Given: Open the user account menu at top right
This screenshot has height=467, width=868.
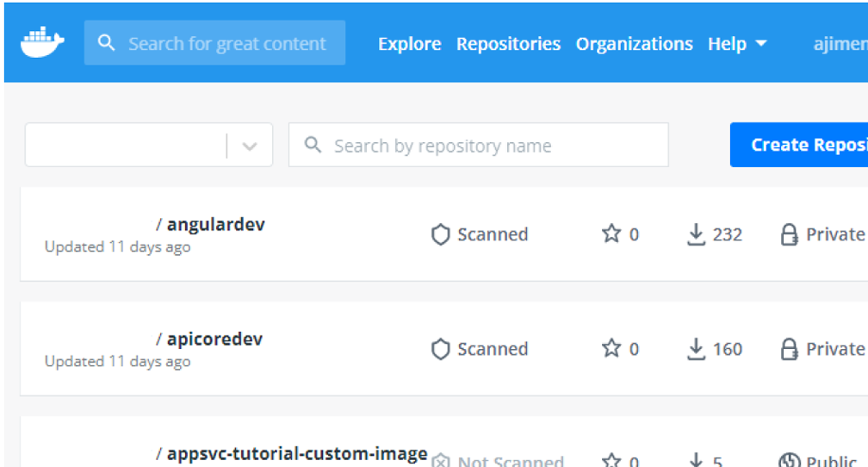Looking at the screenshot, I should point(840,44).
